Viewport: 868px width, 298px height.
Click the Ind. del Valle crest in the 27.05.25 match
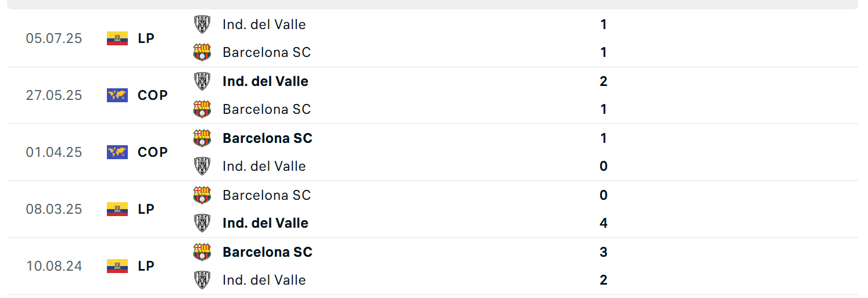coord(202,81)
